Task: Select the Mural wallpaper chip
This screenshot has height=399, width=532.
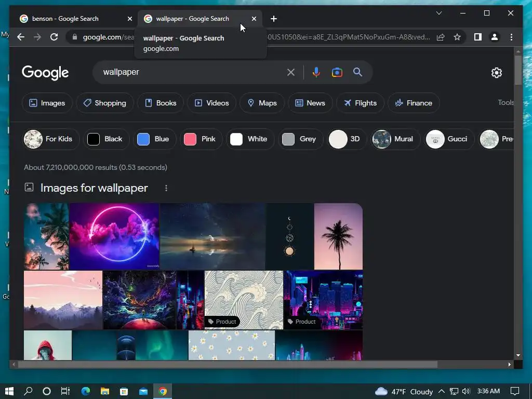Action: click(x=395, y=139)
